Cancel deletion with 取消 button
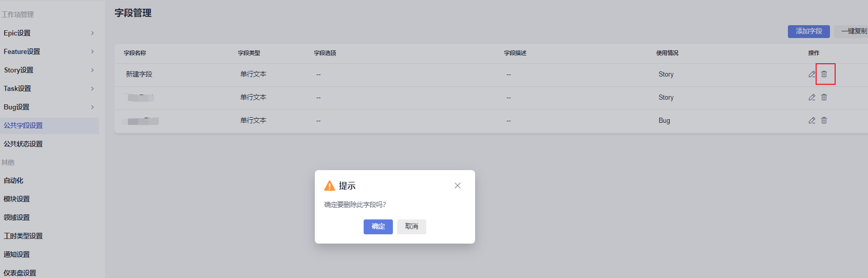868x278 pixels. [x=411, y=227]
